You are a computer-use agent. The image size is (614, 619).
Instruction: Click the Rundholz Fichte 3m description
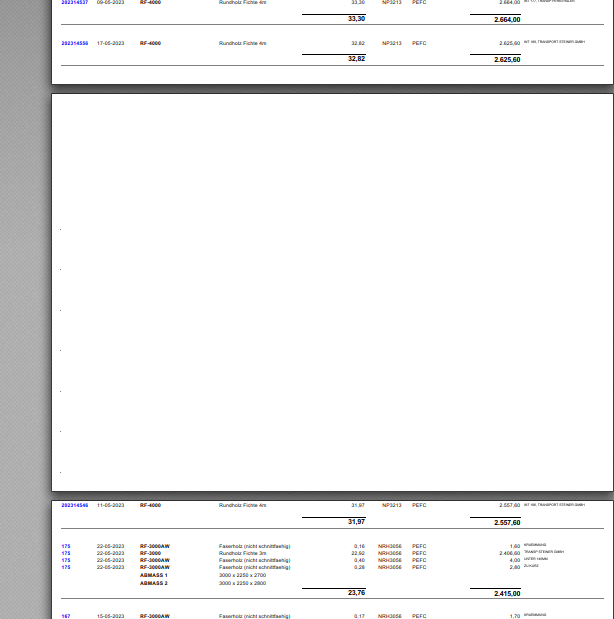242,553
